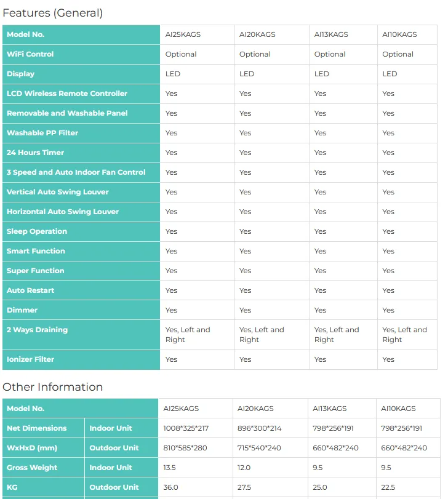Click the Display row header
The image size is (448, 499).
pyautogui.click(x=20, y=74)
